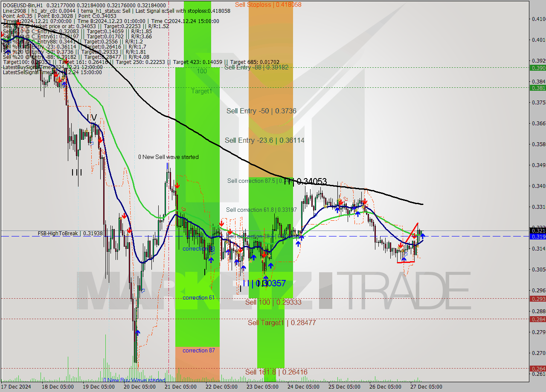This screenshot has height=392, width=546.
Task: Click the '23 Dec 05:00' time label
Action: coord(262,387)
